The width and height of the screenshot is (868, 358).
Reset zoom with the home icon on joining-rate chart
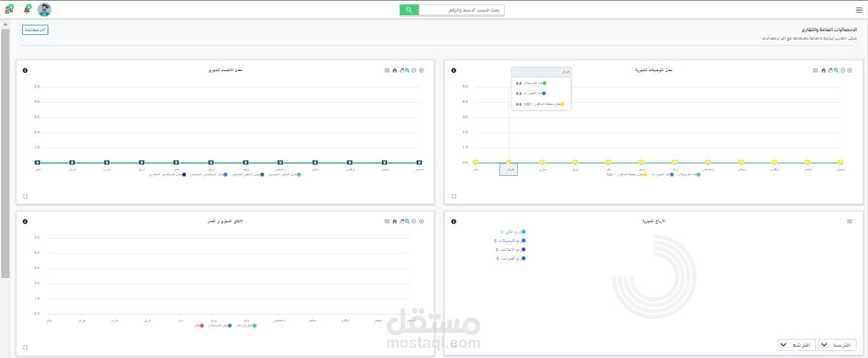tap(395, 70)
